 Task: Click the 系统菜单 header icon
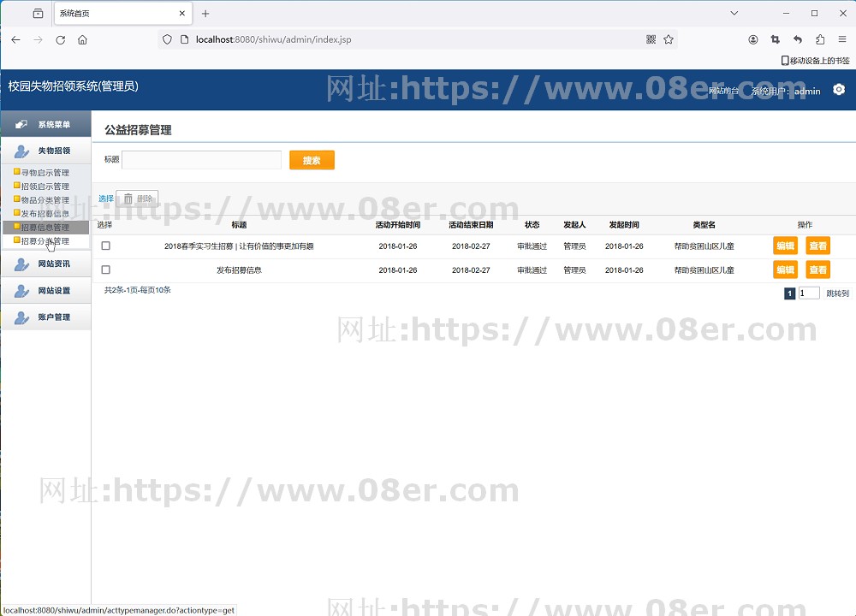21,124
